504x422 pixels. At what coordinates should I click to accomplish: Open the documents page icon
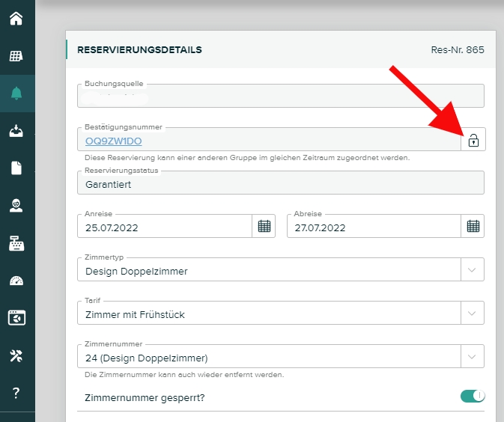tap(16, 168)
